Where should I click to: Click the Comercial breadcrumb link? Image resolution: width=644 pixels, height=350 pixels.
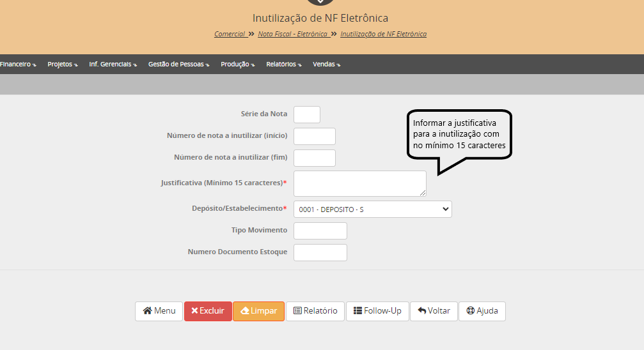tap(230, 34)
